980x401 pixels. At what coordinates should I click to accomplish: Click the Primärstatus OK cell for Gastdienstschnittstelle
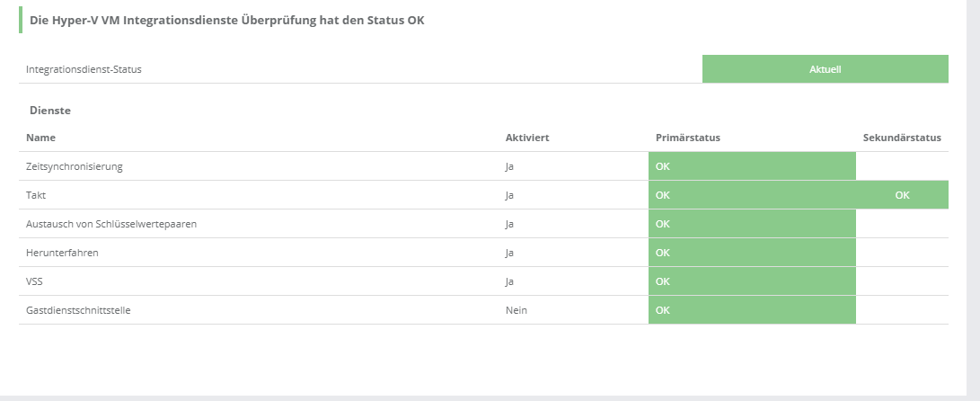pos(752,310)
